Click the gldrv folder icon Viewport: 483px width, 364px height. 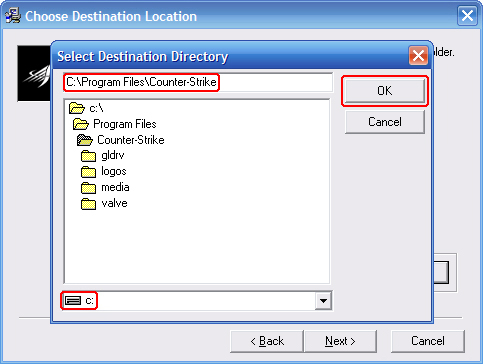tap(89, 156)
